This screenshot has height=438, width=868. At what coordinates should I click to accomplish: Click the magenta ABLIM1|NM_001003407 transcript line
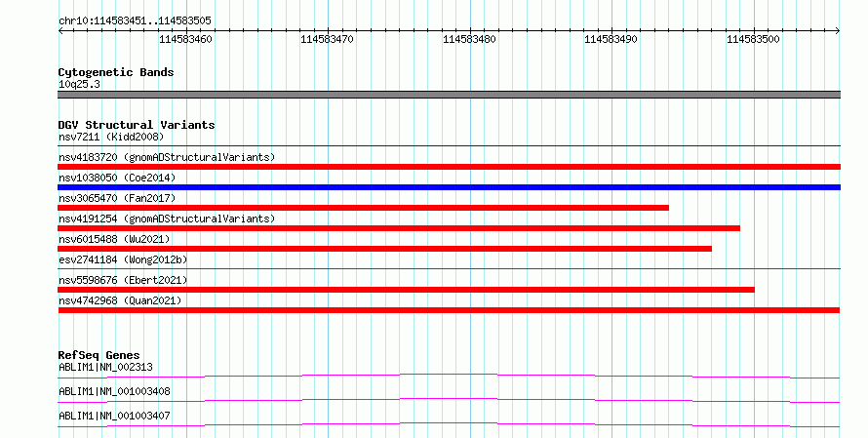click(x=449, y=424)
